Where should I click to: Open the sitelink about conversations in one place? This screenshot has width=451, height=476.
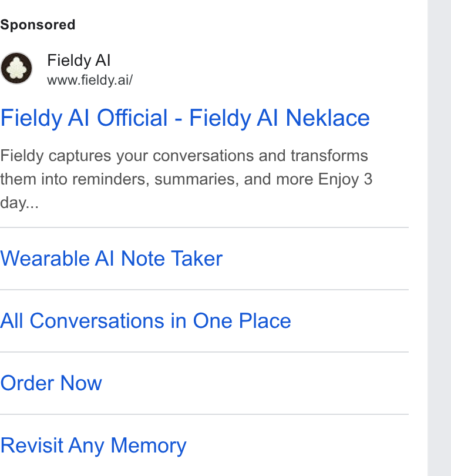146,321
